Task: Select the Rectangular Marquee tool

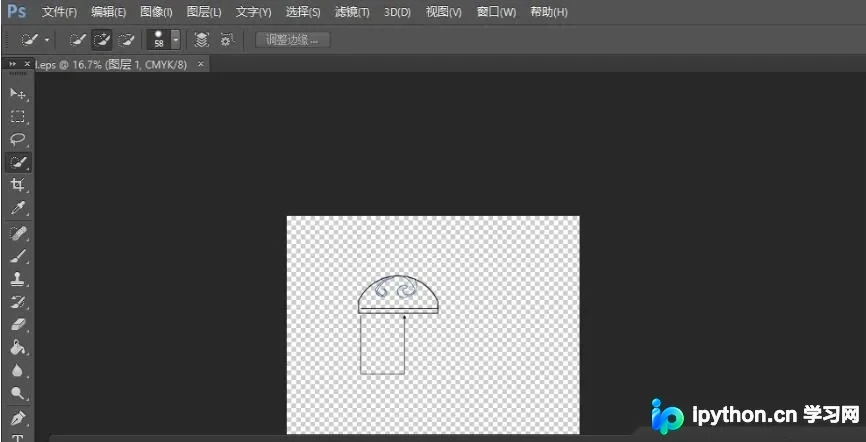Action: pos(18,117)
